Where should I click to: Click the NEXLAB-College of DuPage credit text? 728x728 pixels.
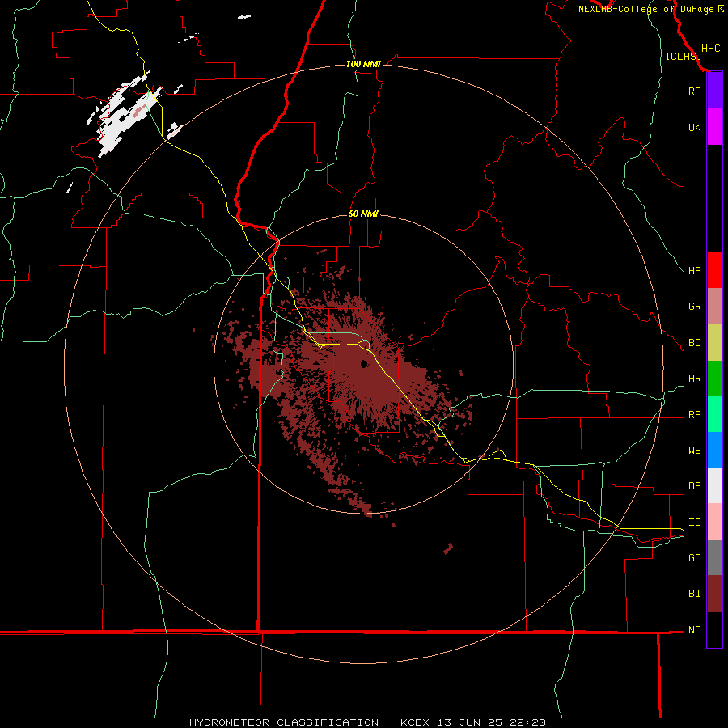coord(646,9)
